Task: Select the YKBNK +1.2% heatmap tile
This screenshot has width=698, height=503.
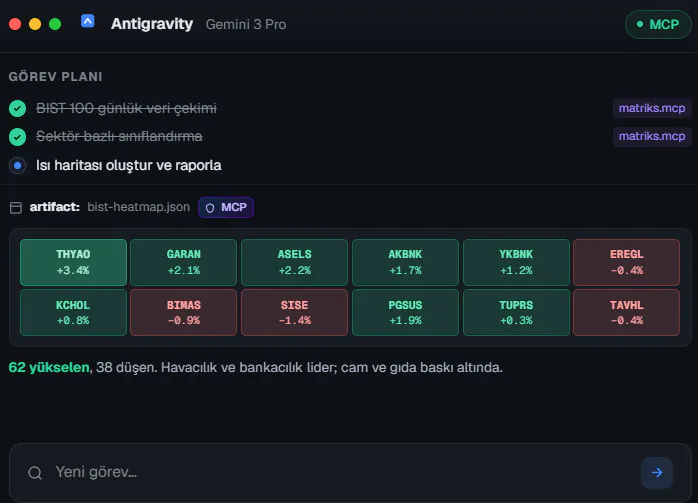Action: coord(516,262)
